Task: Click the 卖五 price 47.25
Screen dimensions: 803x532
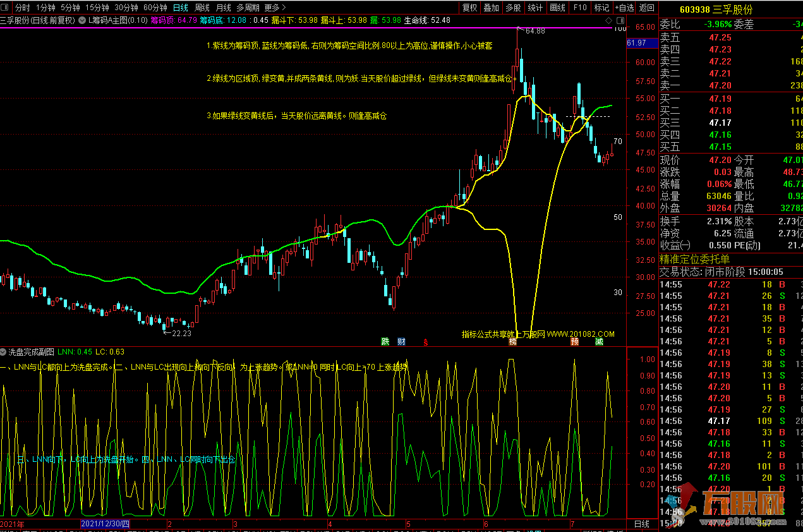Action: [720, 37]
